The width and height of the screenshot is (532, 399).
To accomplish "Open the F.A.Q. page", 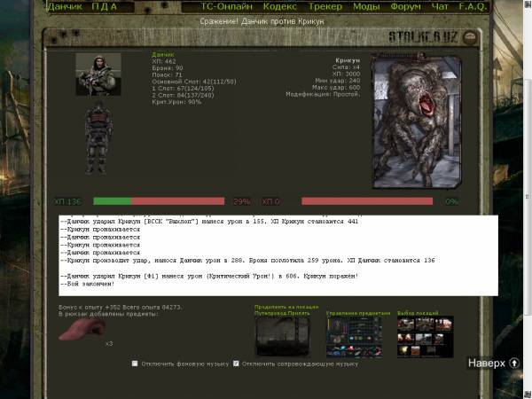I will pyautogui.click(x=475, y=6).
